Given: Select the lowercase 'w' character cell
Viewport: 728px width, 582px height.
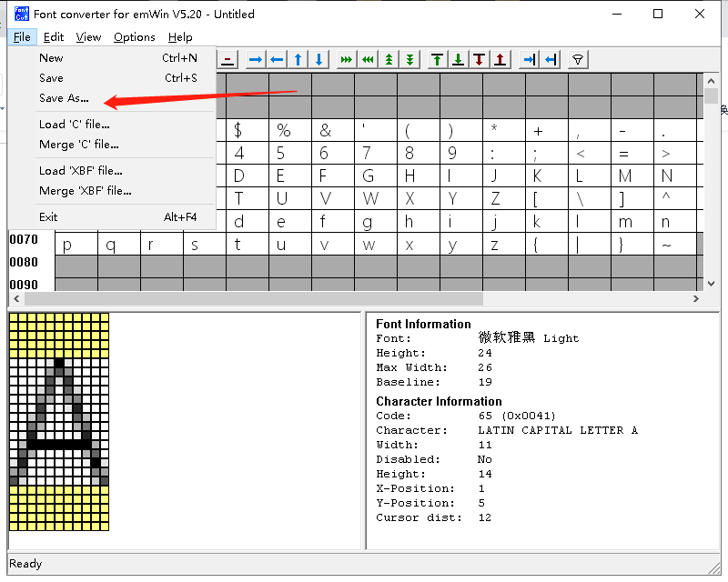Looking at the screenshot, I should tap(369, 245).
